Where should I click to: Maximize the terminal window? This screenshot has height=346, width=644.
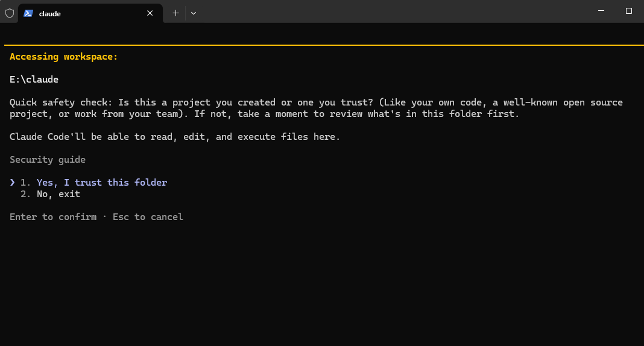coord(629,11)
